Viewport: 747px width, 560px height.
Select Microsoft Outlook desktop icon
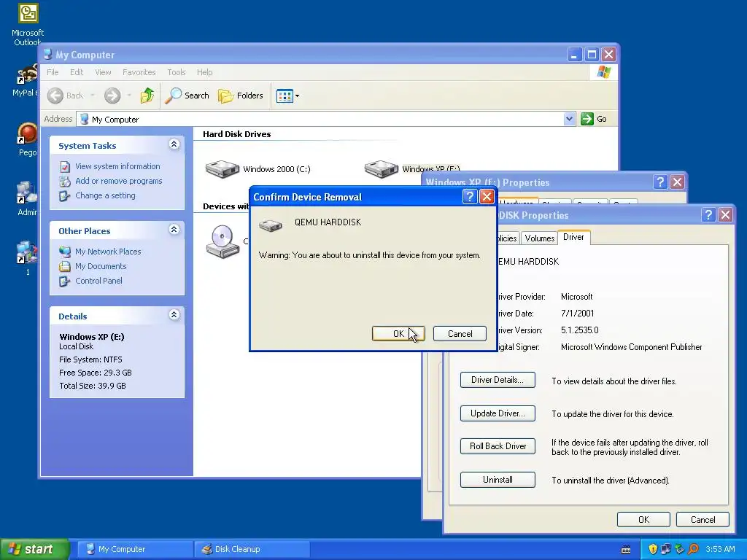(28, 25)
